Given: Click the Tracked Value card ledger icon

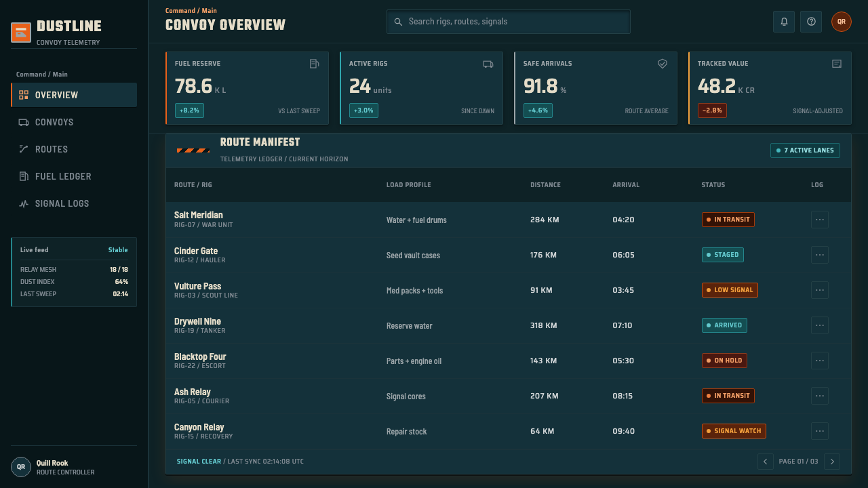Looking at the screenshot, I should [x=837, y=64].
